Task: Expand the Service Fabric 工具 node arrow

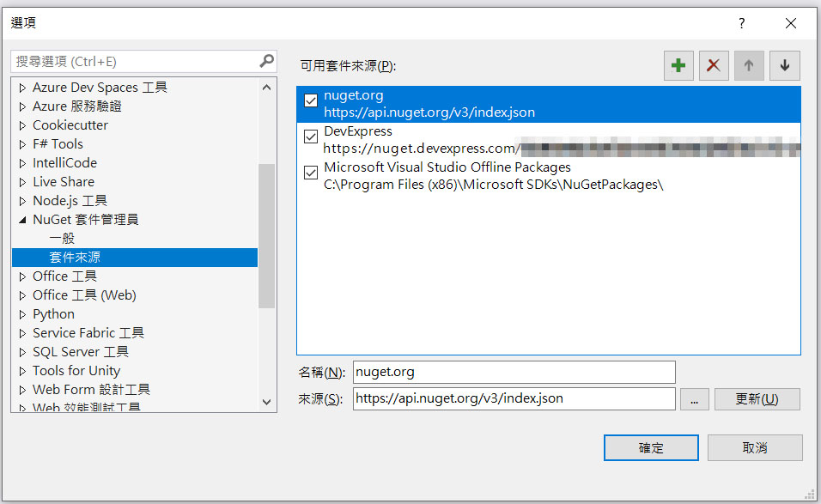Action: tap(22, 333)
